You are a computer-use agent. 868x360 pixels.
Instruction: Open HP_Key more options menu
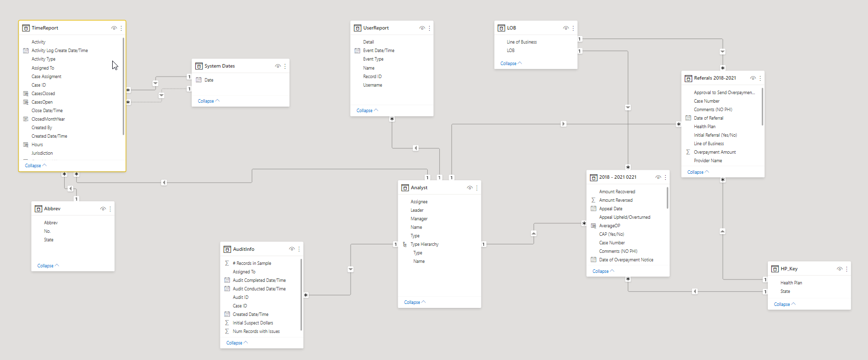[x=846, y=269]
